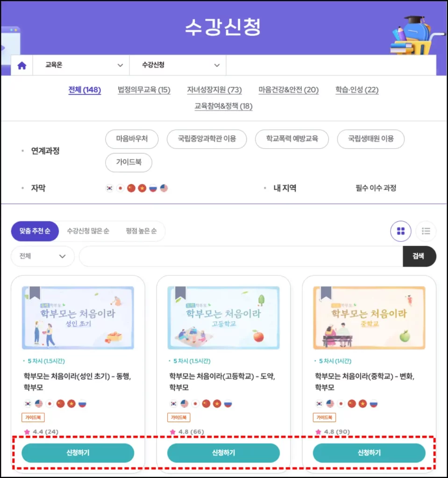Image resolution: width=448 pixels, height=478 pixels.
Task: Click the star rating icon of 4.4 (24)
Action: click(x=27, y=432)
